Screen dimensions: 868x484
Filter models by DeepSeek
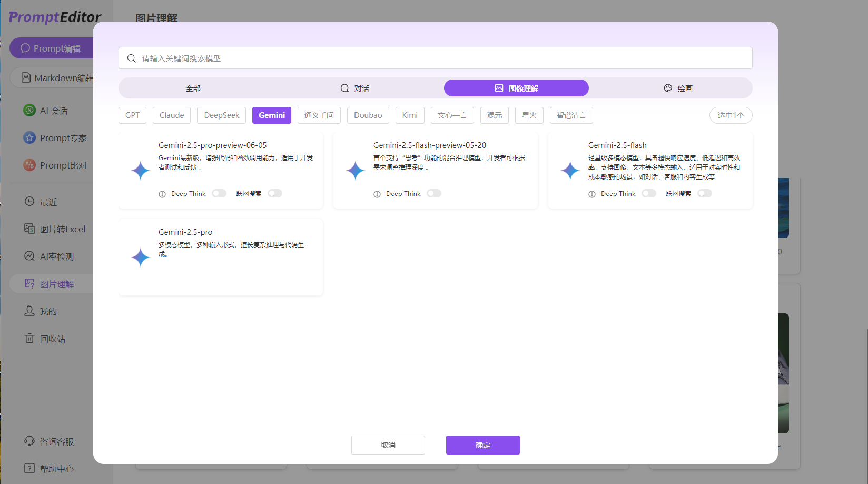click(221, 115)
